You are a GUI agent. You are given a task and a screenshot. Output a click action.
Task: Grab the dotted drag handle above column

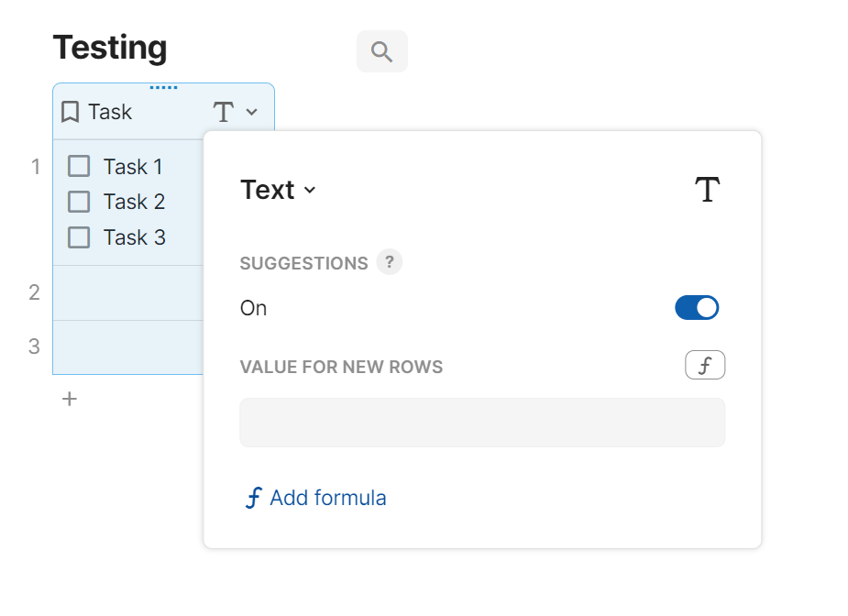[163, 88]
